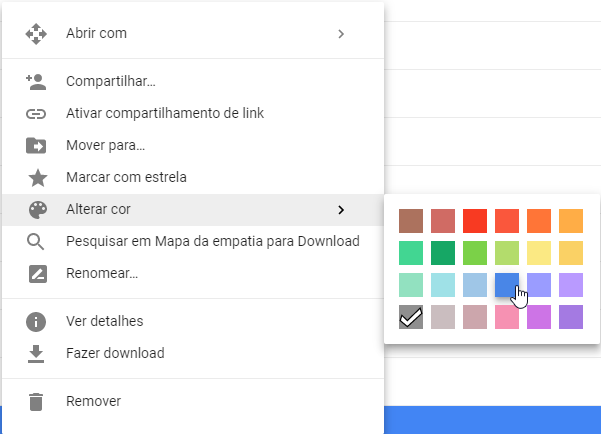Choose Pesquisar em Mapa da empatia para Download
The height and width of the screenshot is (434, 601).
(x=212, y=242)
